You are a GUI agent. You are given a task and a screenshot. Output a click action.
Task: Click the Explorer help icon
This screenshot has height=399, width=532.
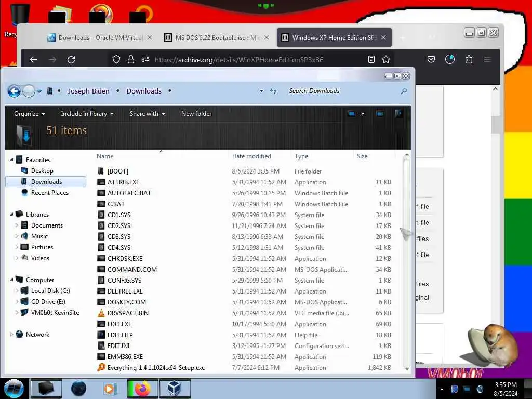coord(398,114)
